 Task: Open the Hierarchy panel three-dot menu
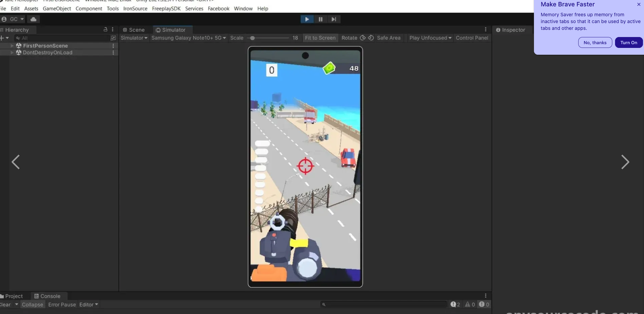(x=113, y=29)
